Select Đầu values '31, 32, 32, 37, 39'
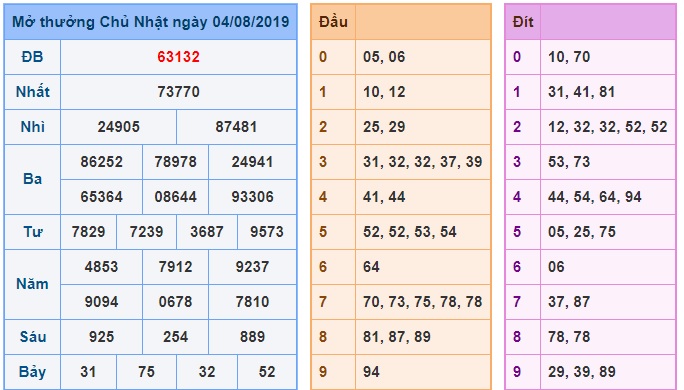 click(x=423, y=162)
